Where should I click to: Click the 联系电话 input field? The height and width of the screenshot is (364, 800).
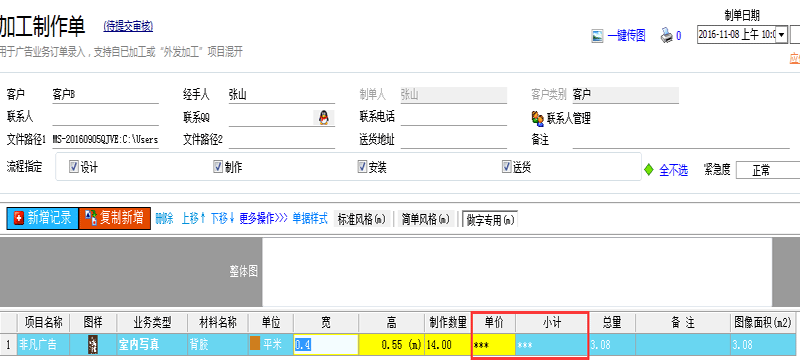(454, 118)
